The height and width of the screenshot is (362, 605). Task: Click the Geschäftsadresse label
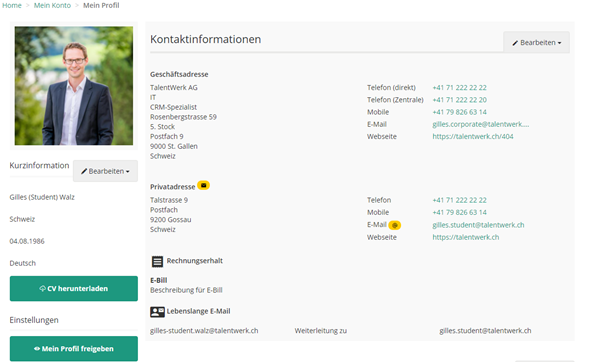[179, 74]
